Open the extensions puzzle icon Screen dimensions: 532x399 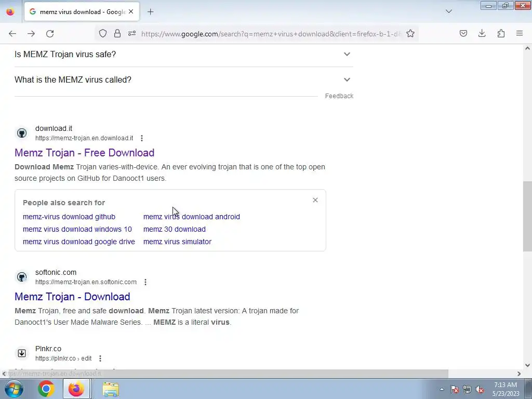coord(501,33)
